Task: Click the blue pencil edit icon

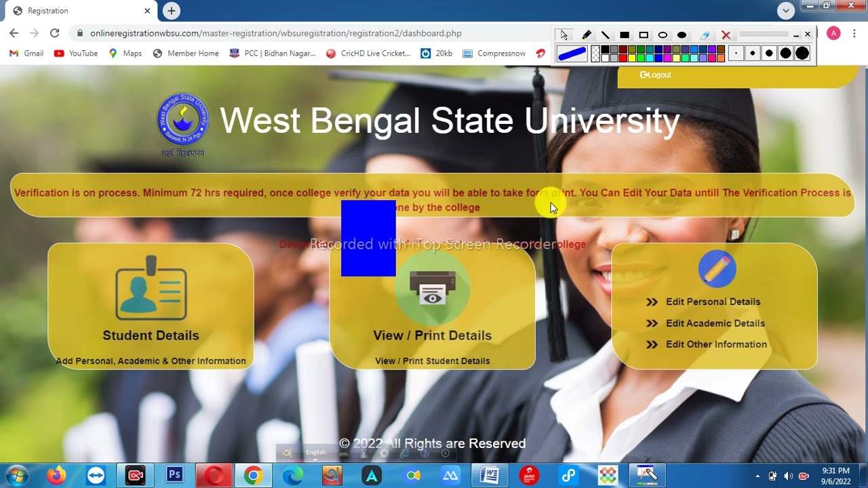Action: point(717,268)
